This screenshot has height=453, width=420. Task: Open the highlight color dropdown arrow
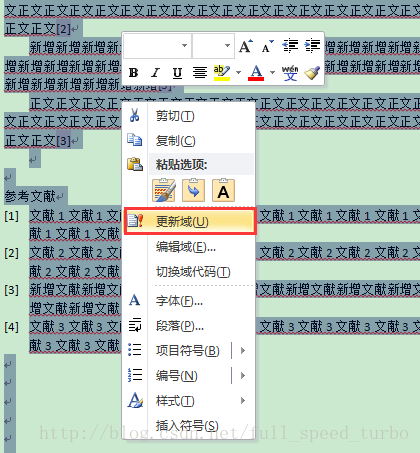[238, 72]
